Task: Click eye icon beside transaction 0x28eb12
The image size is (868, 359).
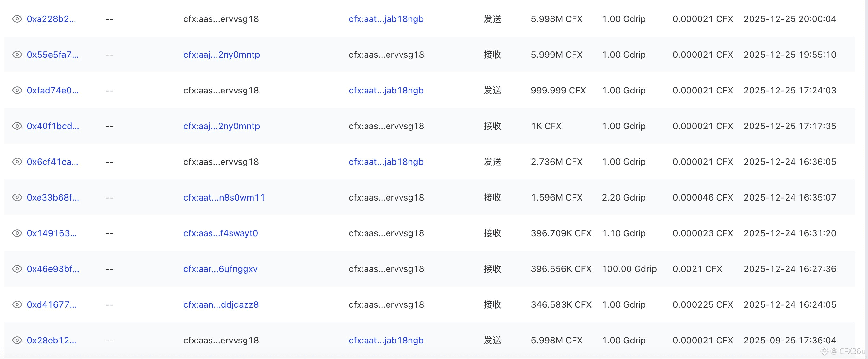Action: 17,341
